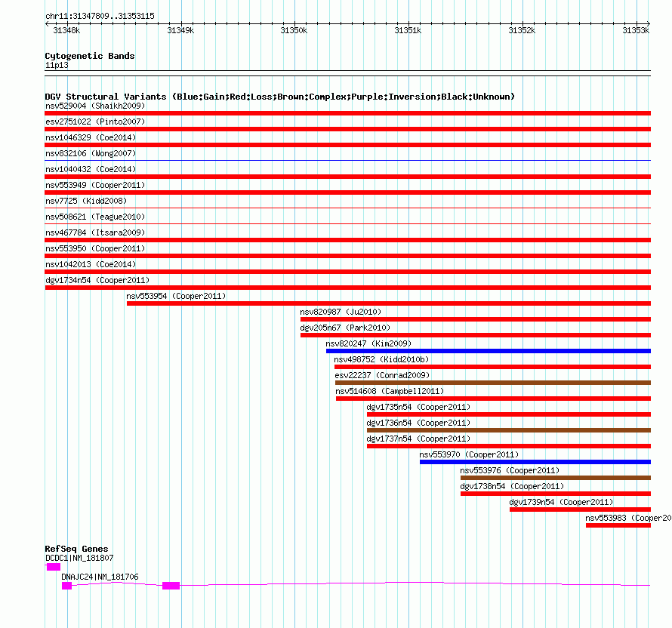This screenshot has height=628, width=672.
Task: Click nsv7725 (Kidd2008) variant label
Action: point(86,201)
